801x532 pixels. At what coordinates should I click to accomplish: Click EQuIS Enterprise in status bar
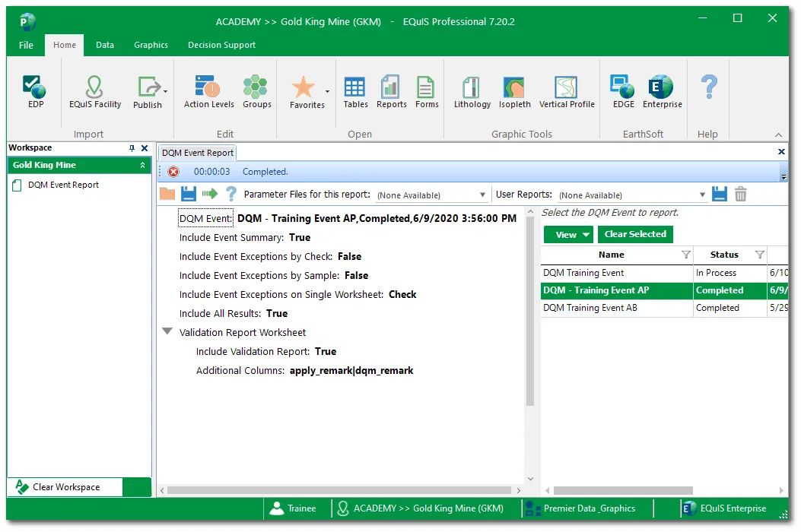click(x=724, y=508)
